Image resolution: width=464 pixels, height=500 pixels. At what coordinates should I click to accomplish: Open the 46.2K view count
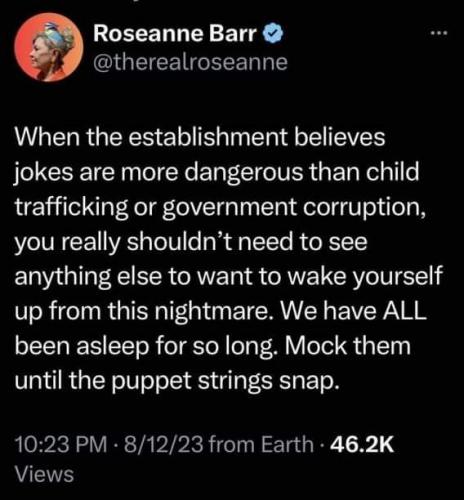coord(362,445)
